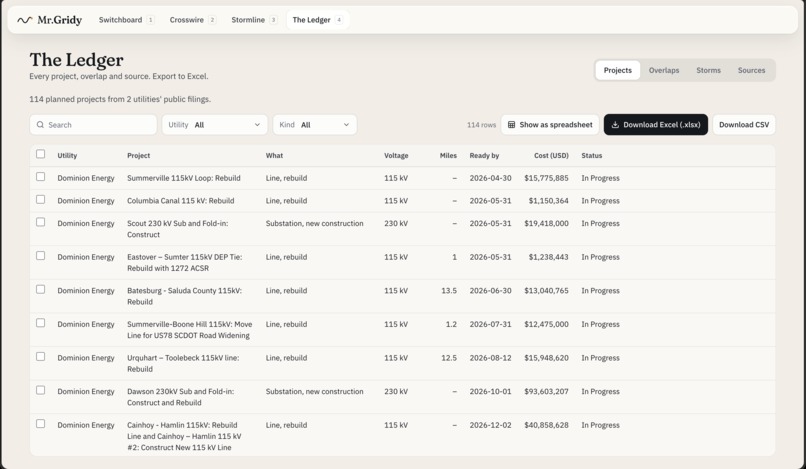Viewport: 806px width, 469px height.
Task: Tick the Eastover – Sumter 115kV row checkbox
Action: point(41,256)
